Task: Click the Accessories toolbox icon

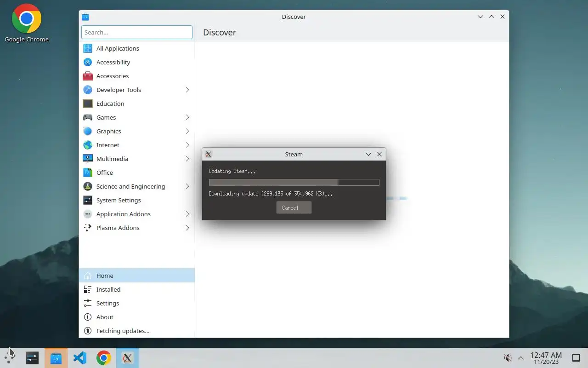Action: click(x=88, y=76)
